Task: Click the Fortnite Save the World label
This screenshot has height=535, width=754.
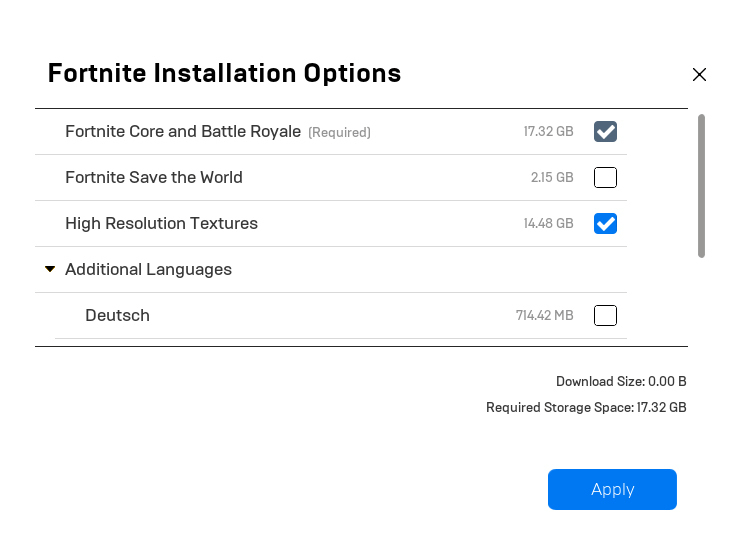Action: 154,178
